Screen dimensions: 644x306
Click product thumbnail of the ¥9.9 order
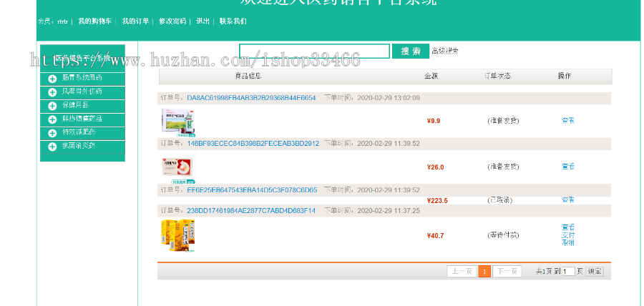pos(178,122)
